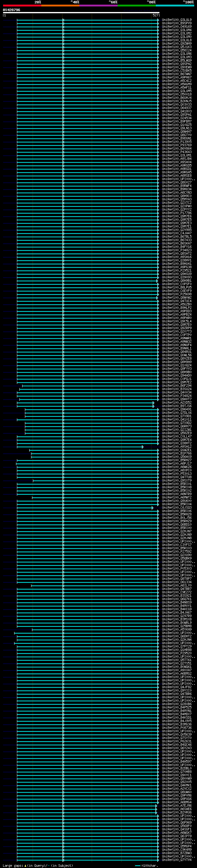Click the red ~20% identity legend segment
Image resolution: width=197 pixels, height=868 pixels.
pyautogui.click(x=22, y=6)
